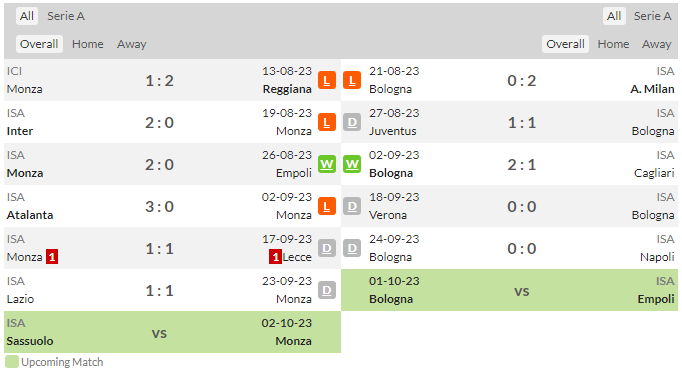Click the L badge for Monza vs Reggiana
The width and height of the screenshot is (682, 379).
pos(327,80)
